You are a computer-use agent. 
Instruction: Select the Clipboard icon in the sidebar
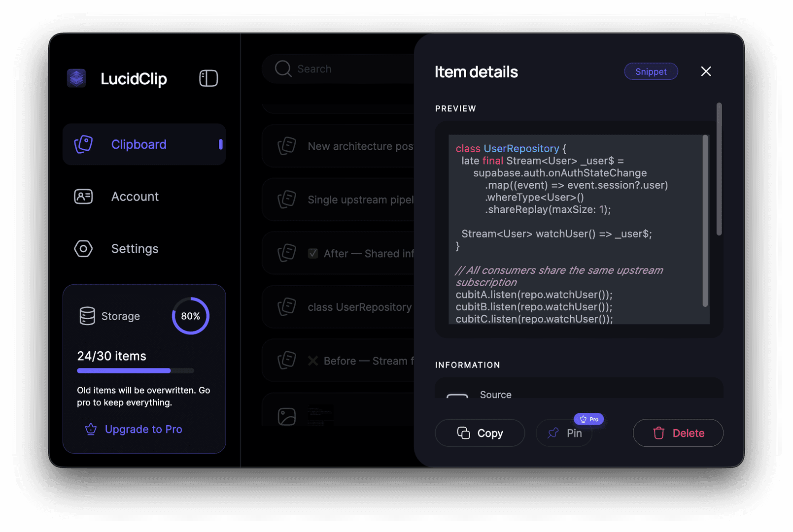pyautogui.click(x=84, y=144)
